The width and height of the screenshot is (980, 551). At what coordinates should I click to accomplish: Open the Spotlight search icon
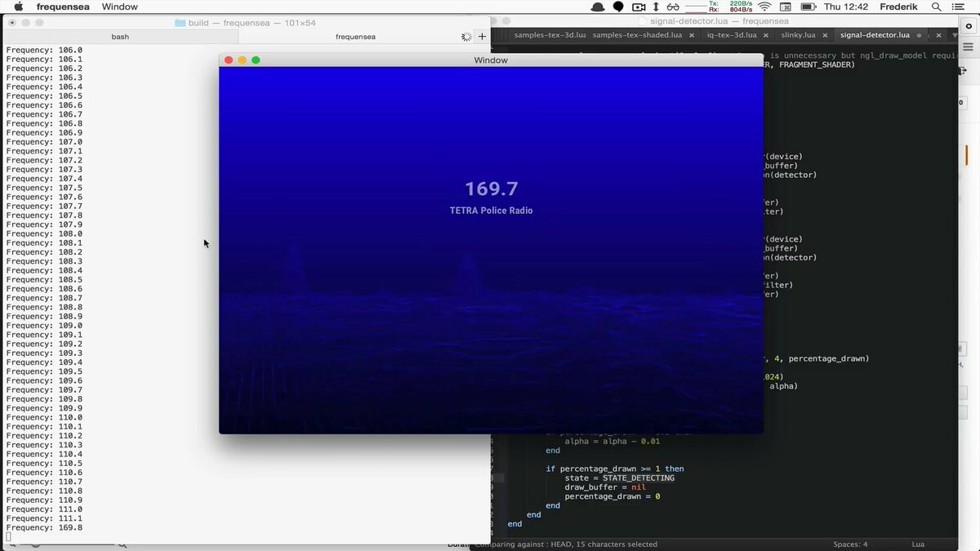click(937, 7)
